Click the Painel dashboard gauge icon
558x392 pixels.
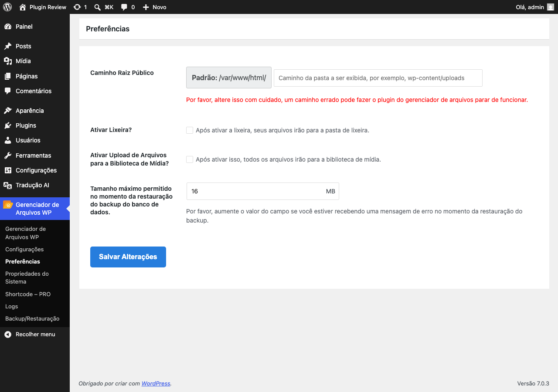point(8,27)
